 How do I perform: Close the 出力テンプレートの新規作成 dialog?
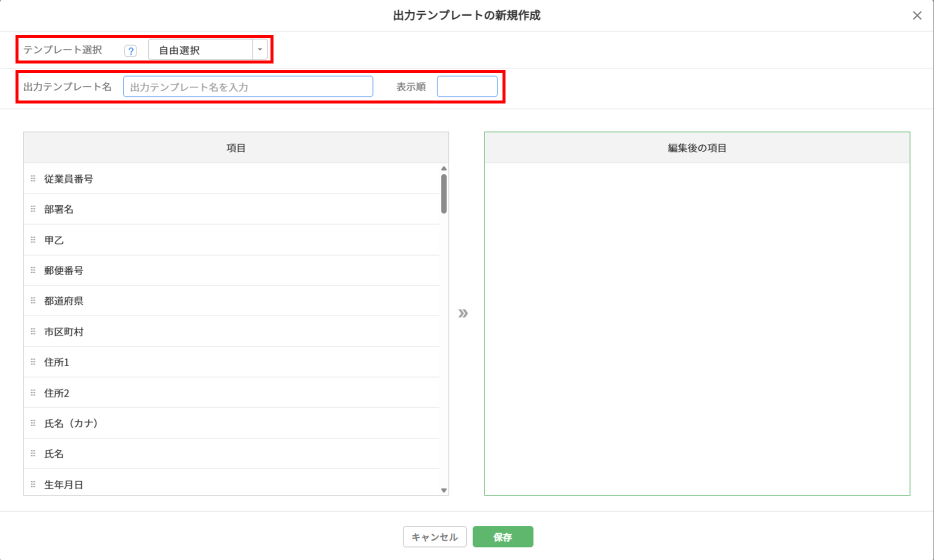(917, 15)
